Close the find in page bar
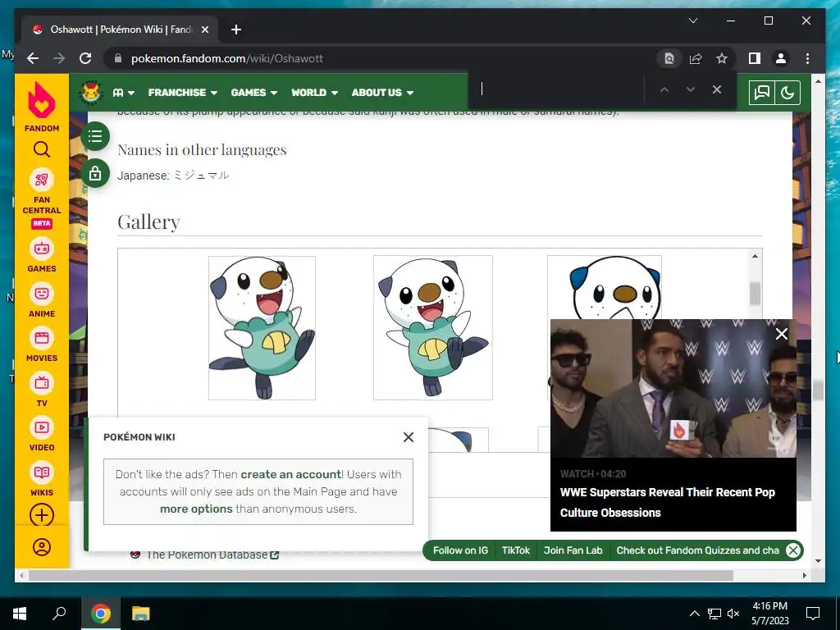Screen dimensions: 840x630 pyautogui.click(x=717, y=89)
